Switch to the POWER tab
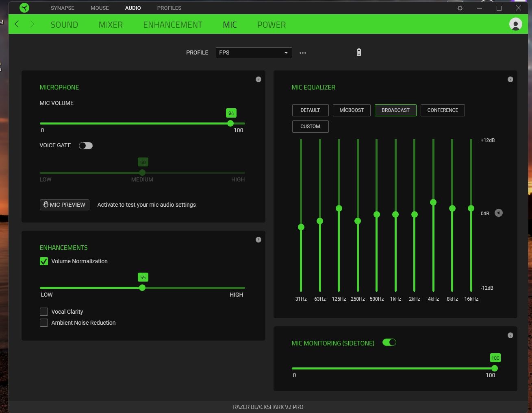Image resolution: width=532 pixels, height=413 pixels. point(271,25)
